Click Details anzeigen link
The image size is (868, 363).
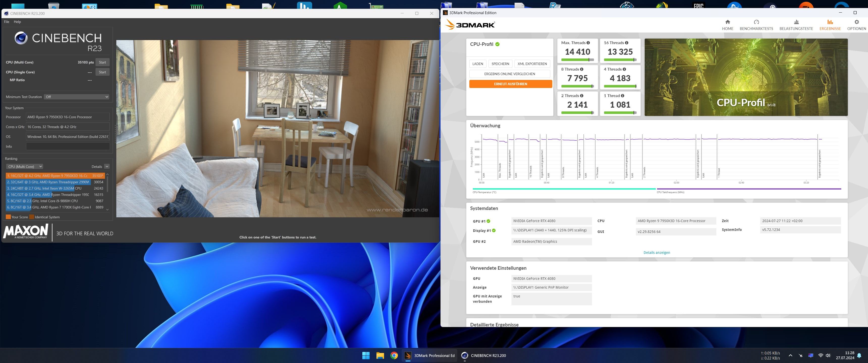656,253
